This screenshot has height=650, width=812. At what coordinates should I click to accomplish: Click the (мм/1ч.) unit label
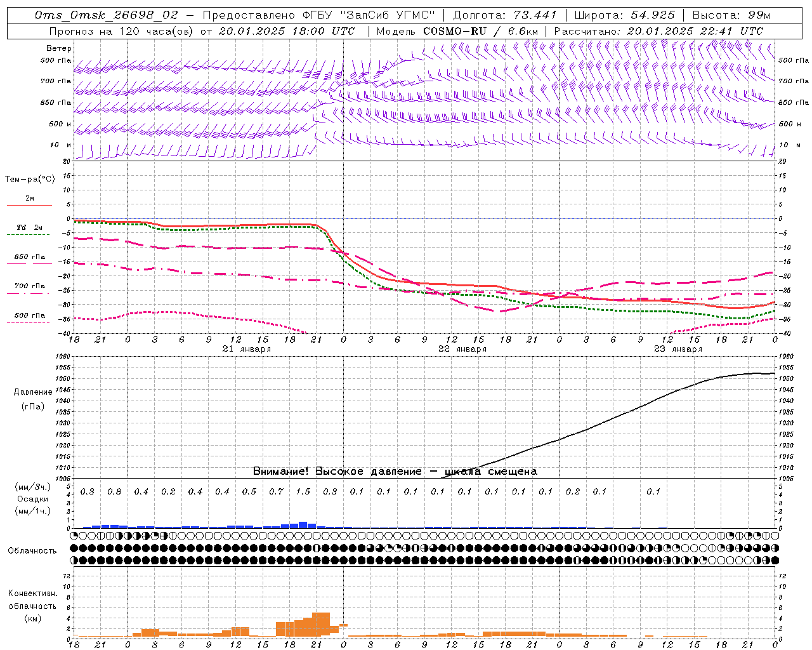[32, 511]
